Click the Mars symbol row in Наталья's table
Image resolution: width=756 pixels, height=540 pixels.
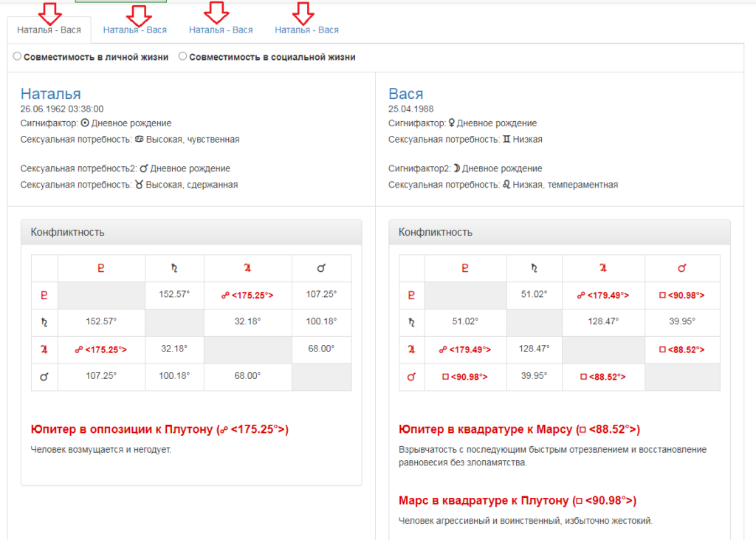pos(44,377)
